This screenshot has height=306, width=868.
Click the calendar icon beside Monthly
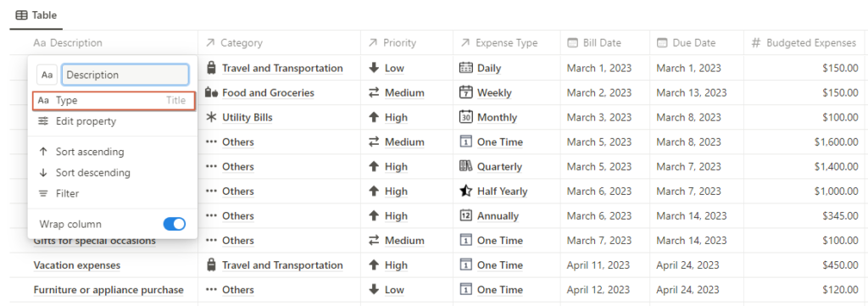coord(466,117)
